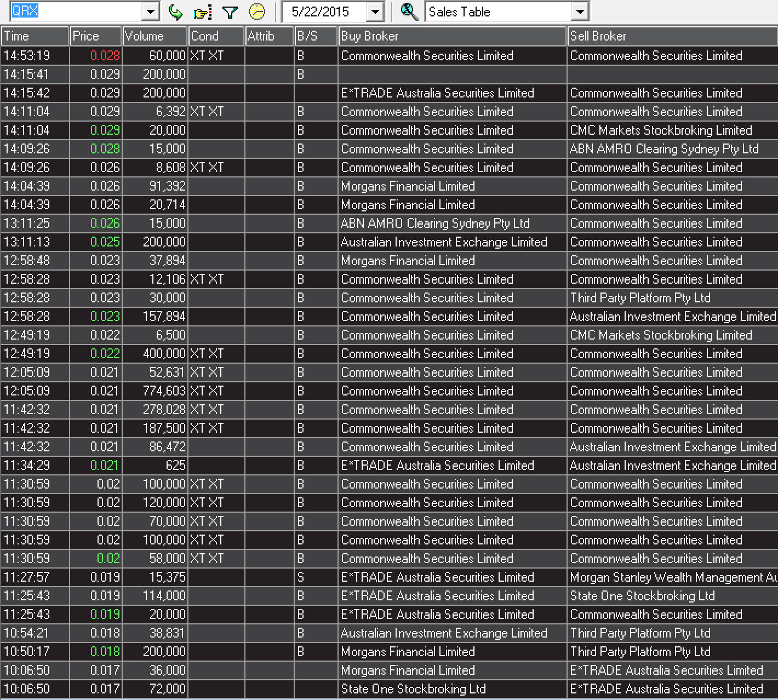Select the 187,500 volume cell

click(155, 428)
